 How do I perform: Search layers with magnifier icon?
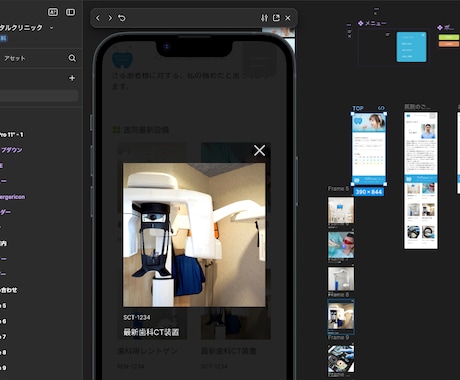coord(72,58)
